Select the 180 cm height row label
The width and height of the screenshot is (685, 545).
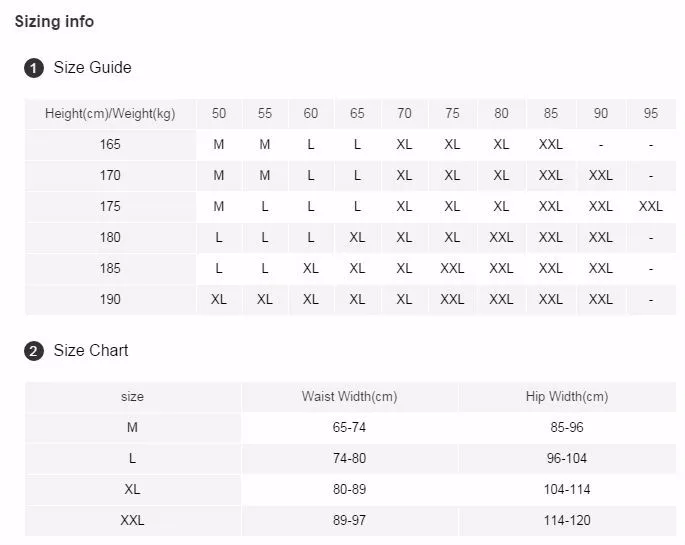click(x=110, y=237)
